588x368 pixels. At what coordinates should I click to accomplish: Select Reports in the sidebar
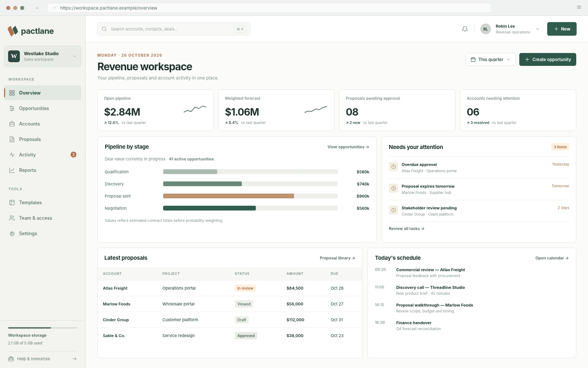[43, 170]
